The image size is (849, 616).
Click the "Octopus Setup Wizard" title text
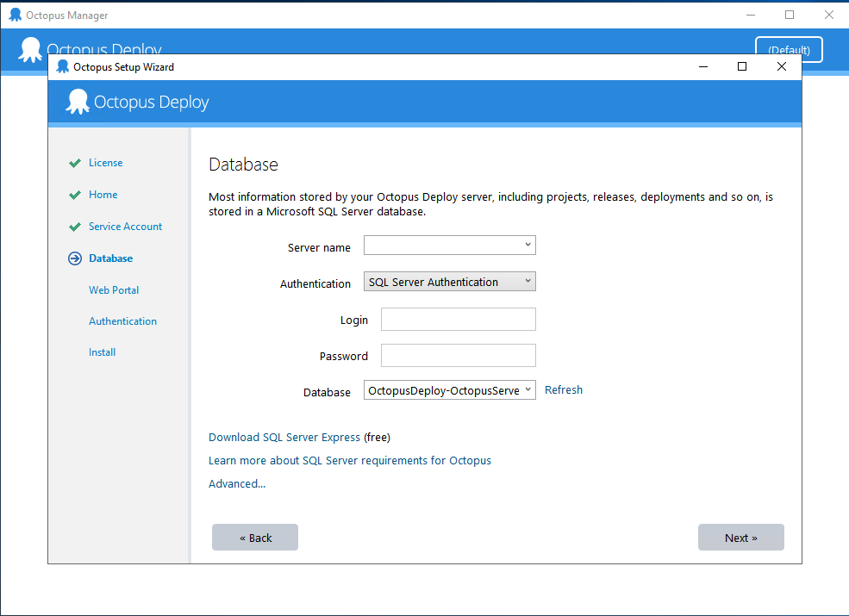123,67
